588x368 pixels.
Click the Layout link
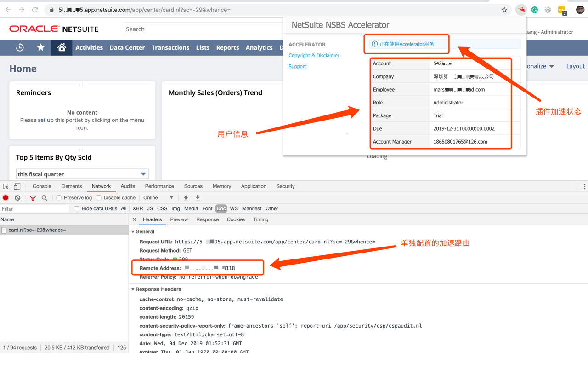click(x=575, y=66)
